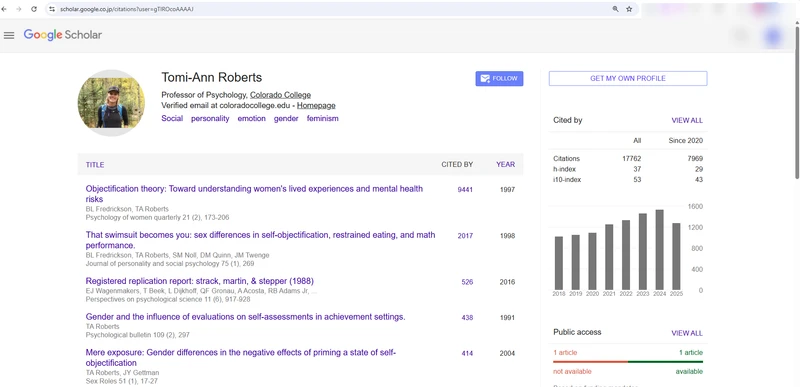Click the 'Verified email at coloradocollege.edu' text
800x387 pixels.
pos(226,106)
